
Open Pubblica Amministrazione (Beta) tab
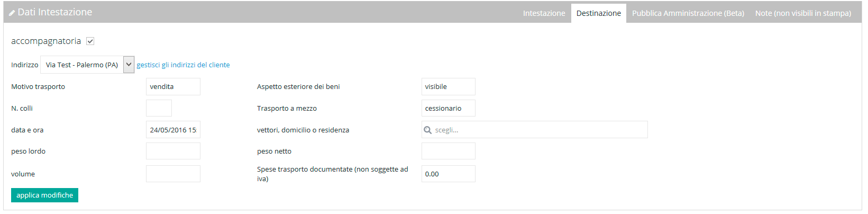[688, 13]
